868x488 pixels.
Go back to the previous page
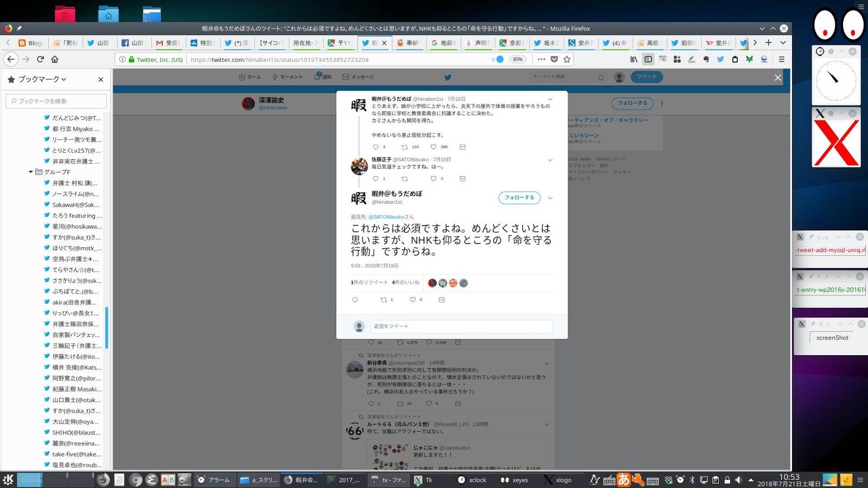click(x=11, y=59)
